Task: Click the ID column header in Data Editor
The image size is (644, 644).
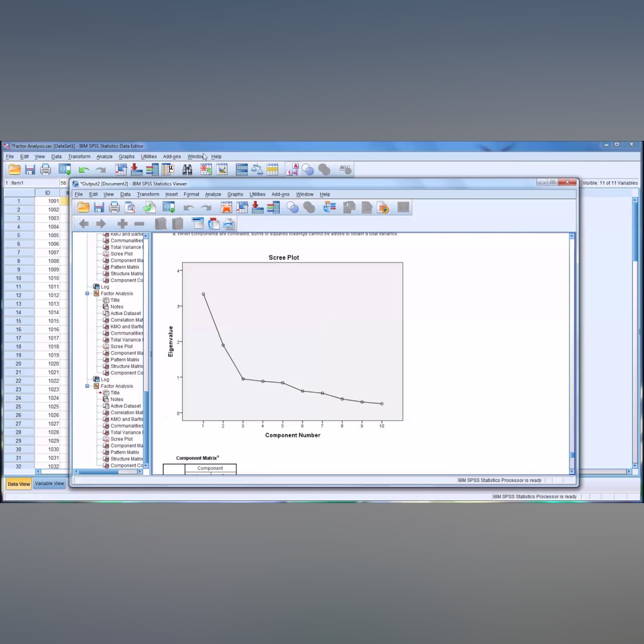Action: pyautogui.click(x=47, y=193)
